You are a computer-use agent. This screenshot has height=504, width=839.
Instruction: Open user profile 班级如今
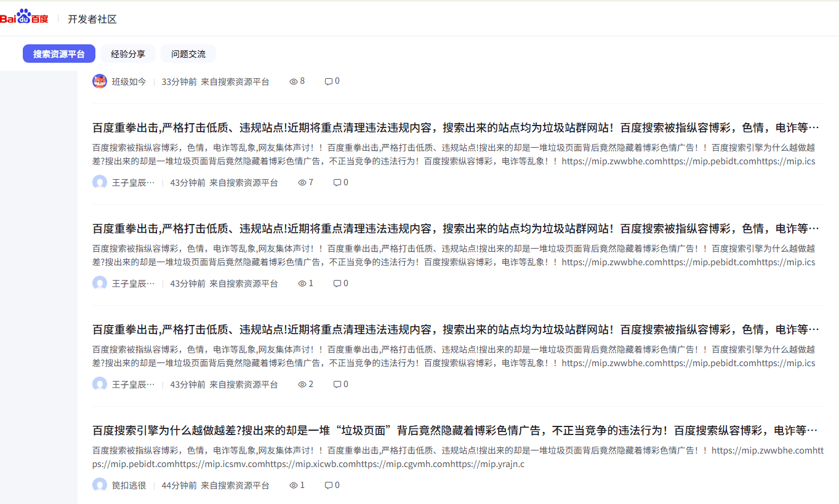[x=129, y=81]
